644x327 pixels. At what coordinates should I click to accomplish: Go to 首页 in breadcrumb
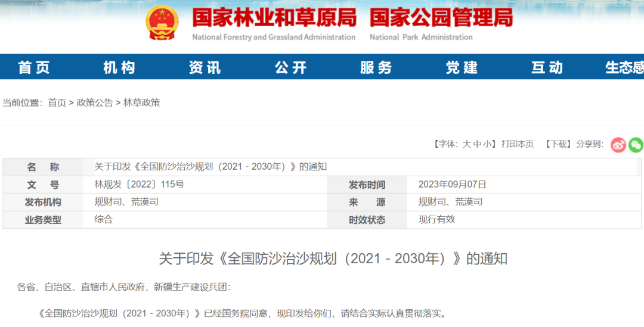57,102
